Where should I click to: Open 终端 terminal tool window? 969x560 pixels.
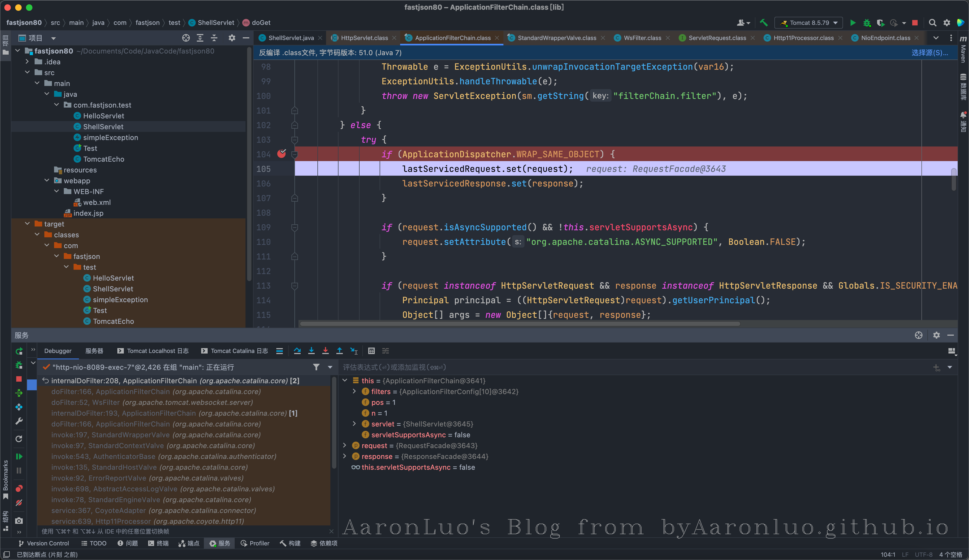pyautogui.click(x=158, y=543)
